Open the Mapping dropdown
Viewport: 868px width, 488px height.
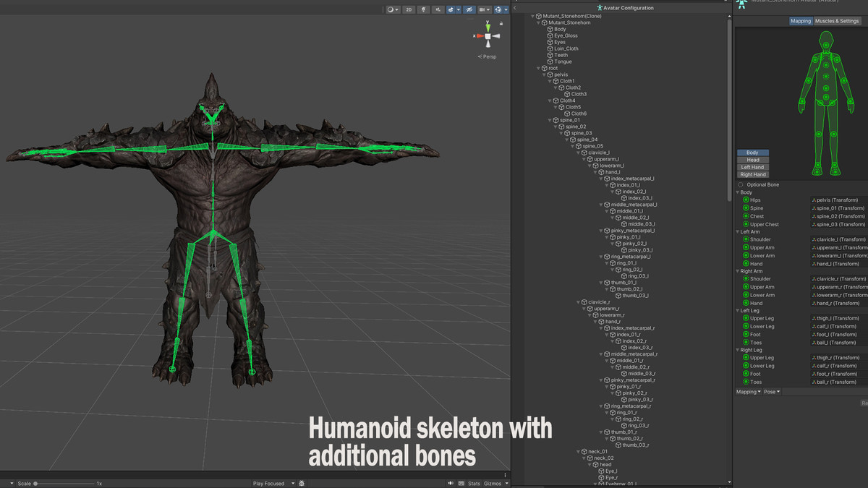coord(748,392)
